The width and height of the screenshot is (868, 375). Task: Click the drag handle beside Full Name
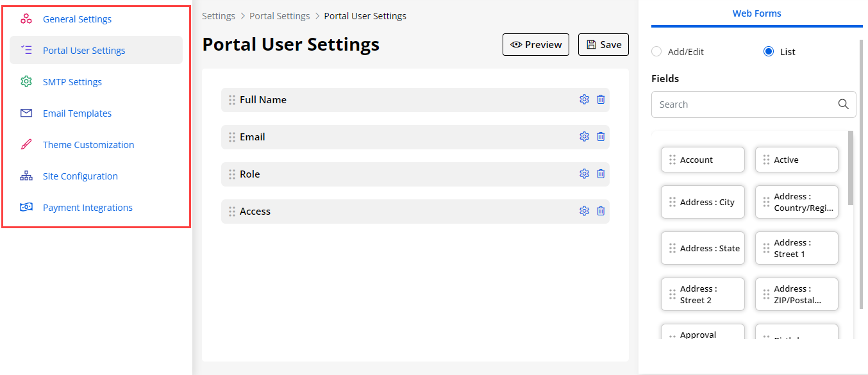click(x=232, y=100)
